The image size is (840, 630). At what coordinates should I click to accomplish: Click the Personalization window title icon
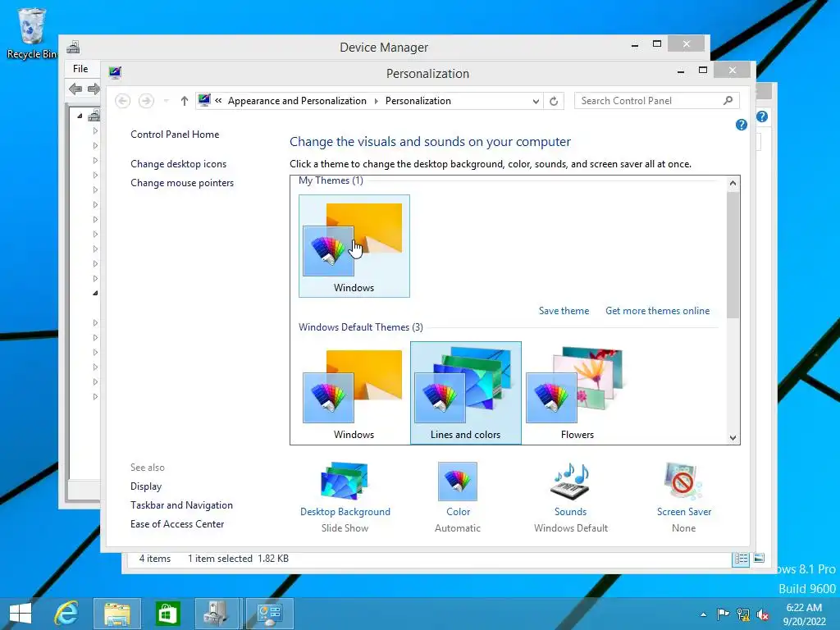tap(115, 72)
